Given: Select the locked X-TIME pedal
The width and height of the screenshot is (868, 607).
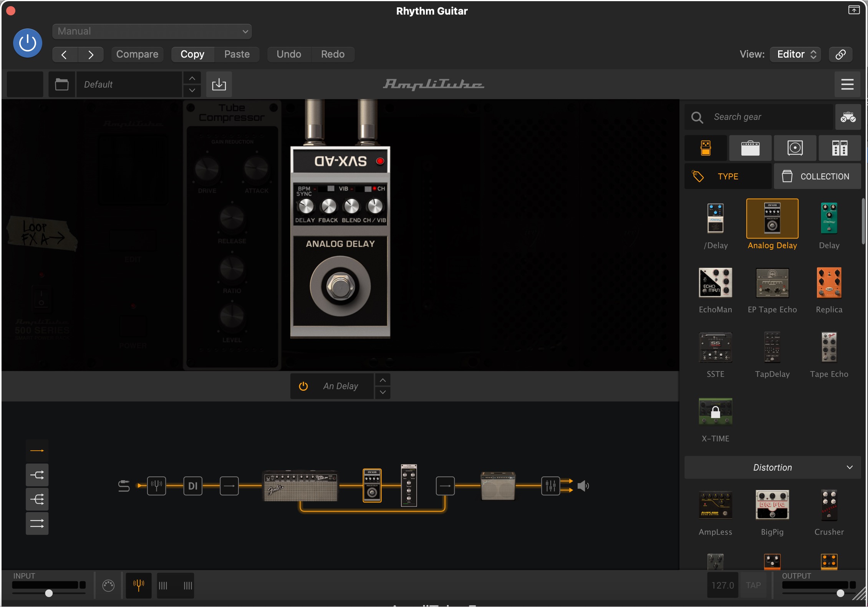Looking at the screenshot, I should click(716, 411).
